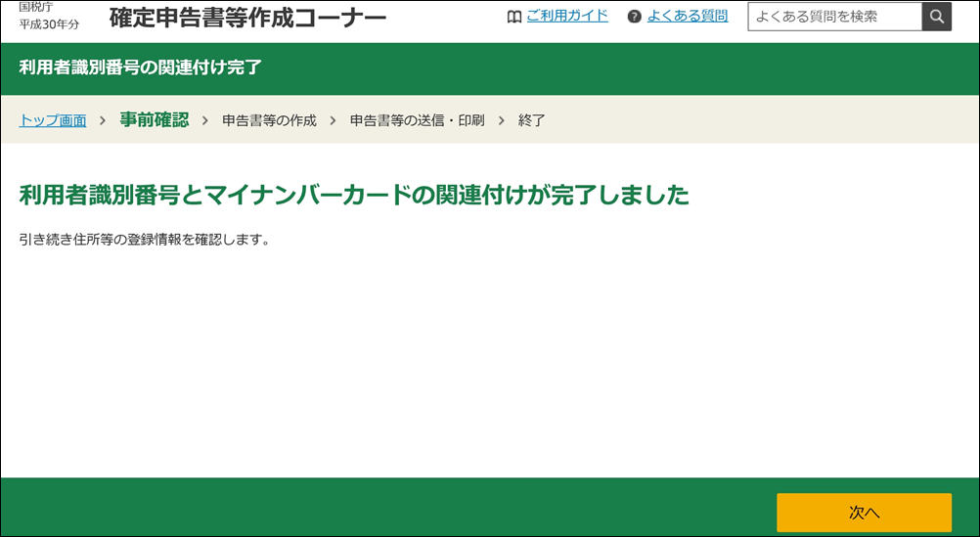Click the book icon beside ご利用ガイド
This screenshot has width=980, height=537.
click(513, 17)
